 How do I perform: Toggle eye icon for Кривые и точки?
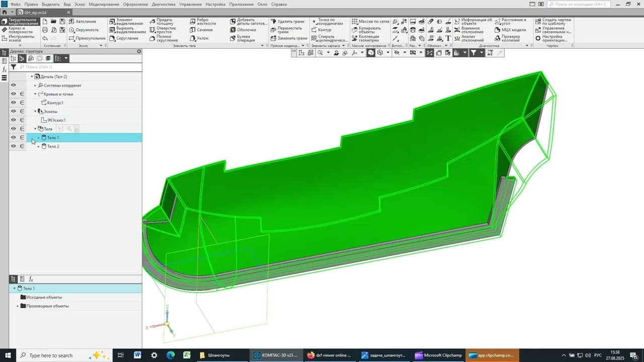[x=14, y=94]
